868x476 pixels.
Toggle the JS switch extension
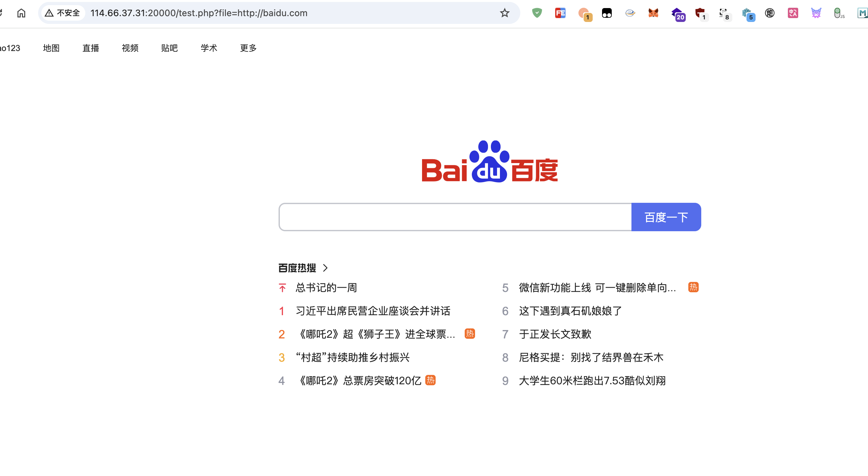click(x=838, y=14)
